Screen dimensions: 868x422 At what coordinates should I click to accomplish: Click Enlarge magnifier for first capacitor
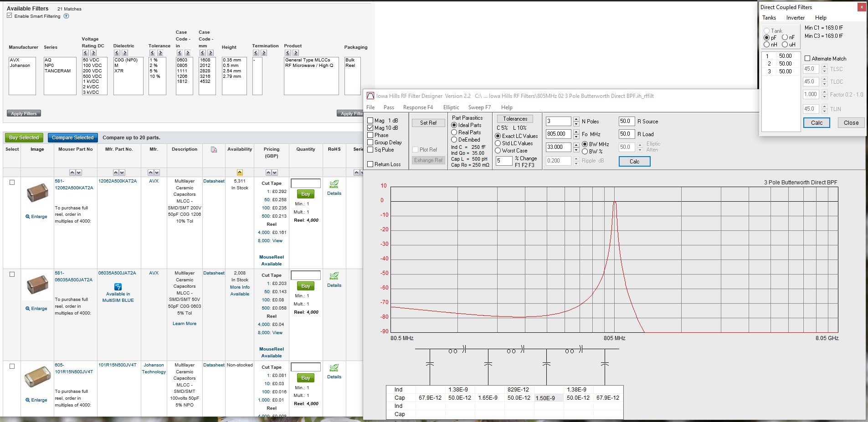[28, 217]
